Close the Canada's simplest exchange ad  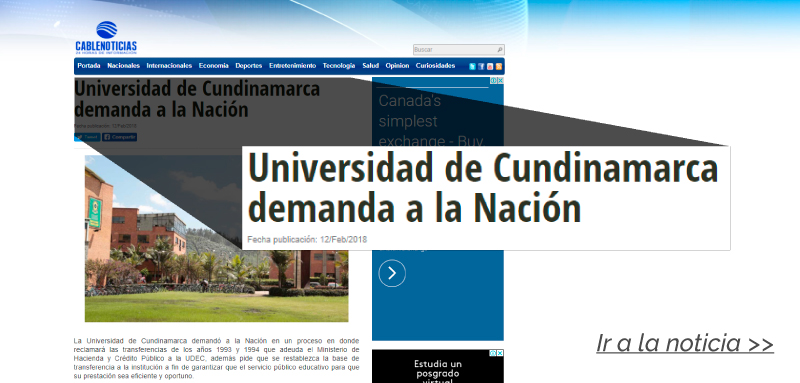tap(501, 81)
